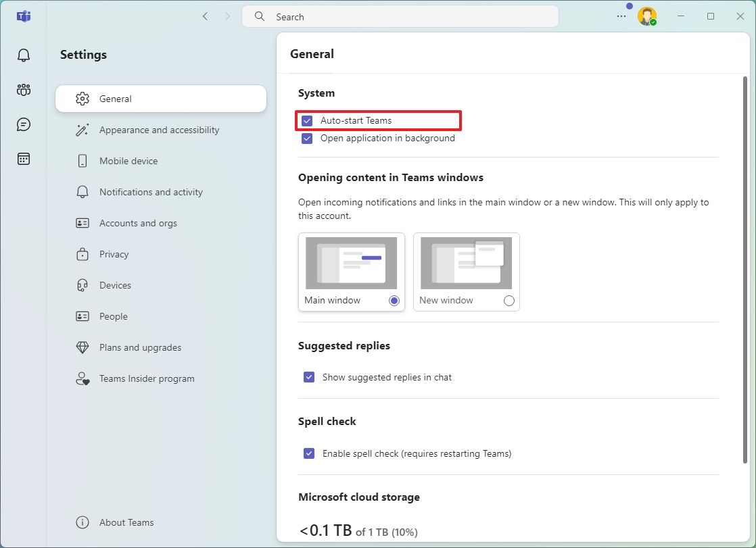Click About Teams at the bottom
The image size is (756, 548).
point(127,522)
